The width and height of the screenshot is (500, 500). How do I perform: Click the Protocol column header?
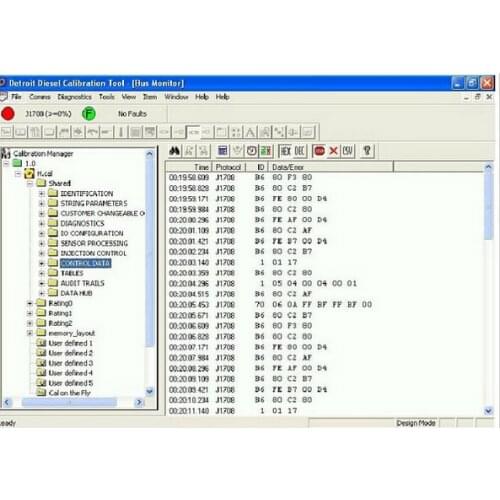tap(229, 167)
